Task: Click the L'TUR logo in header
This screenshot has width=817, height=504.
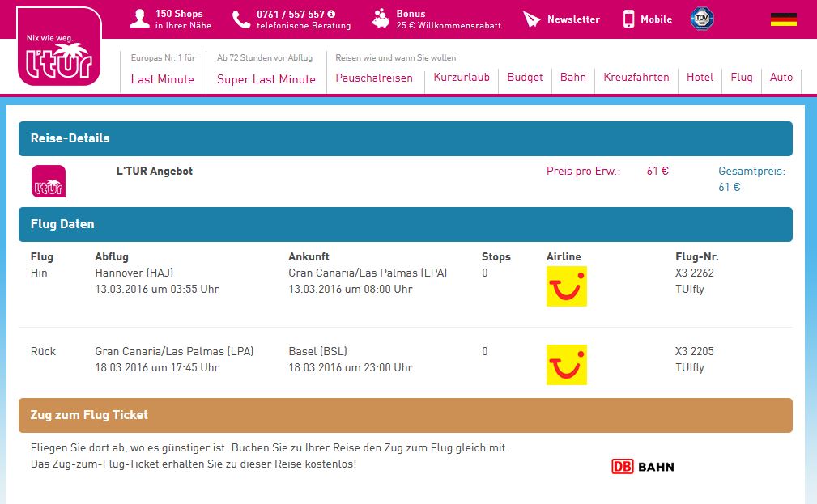Action: (x=59, y=46)
